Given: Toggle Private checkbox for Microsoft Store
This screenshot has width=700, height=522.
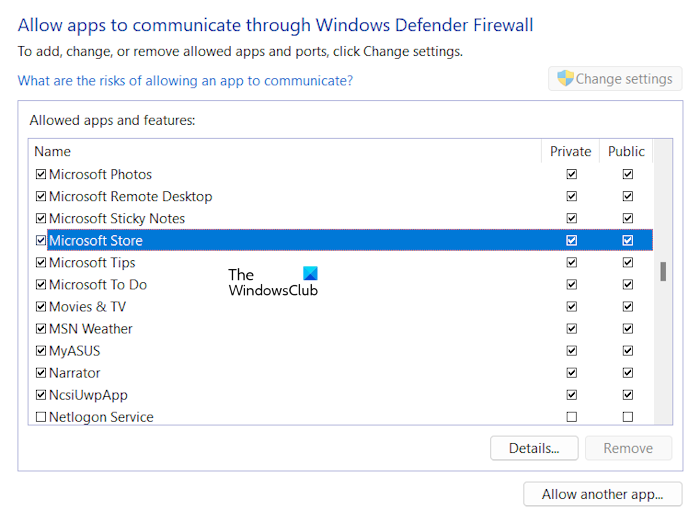Looking at the screenshot, I should (x=571, y=240).
